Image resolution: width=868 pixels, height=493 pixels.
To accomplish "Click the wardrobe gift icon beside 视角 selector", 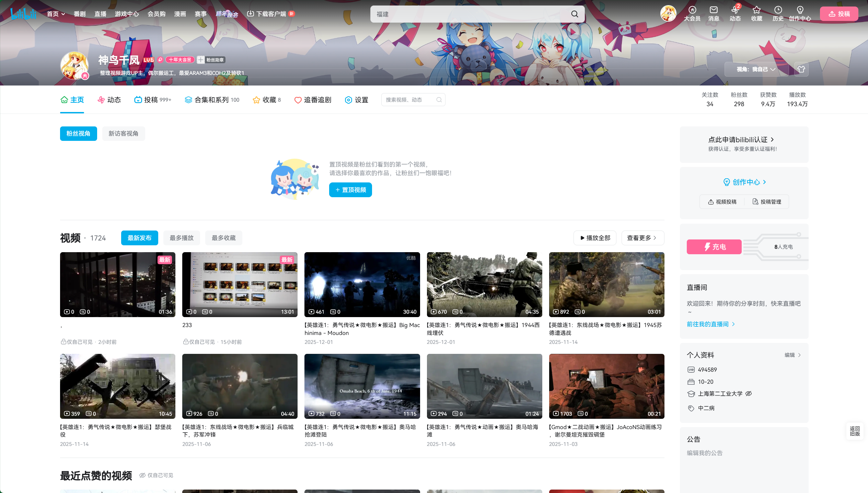I will click(x=802, y=69).
